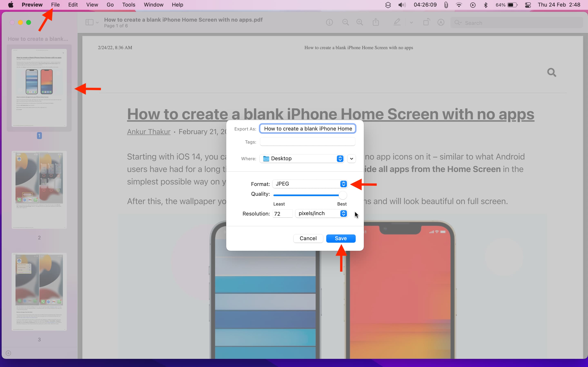Click the share/export icon in toolbar
Viewport: 588px width, 367px height.
[x=375, y=22]
